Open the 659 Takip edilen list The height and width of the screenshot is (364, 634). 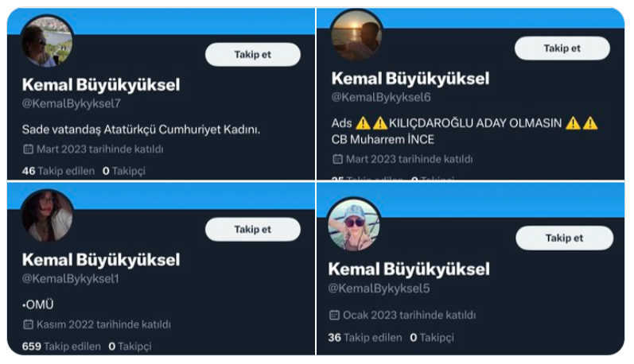61,347
